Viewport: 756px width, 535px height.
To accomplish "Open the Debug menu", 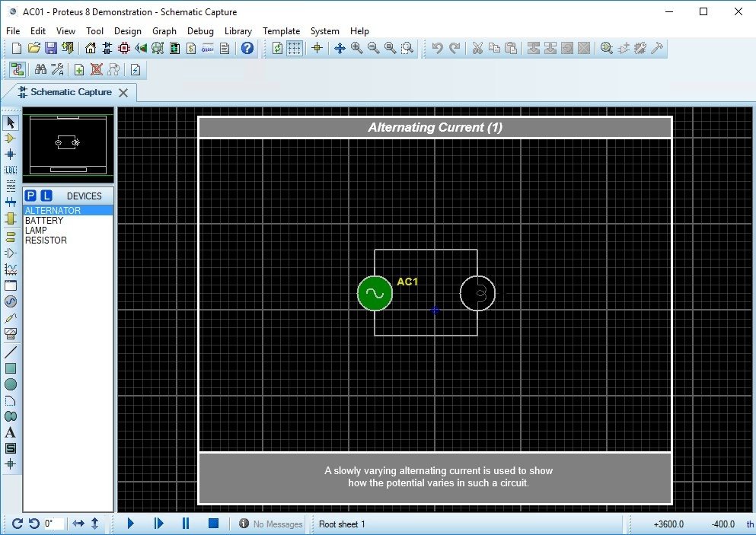I will pos(200,31).
